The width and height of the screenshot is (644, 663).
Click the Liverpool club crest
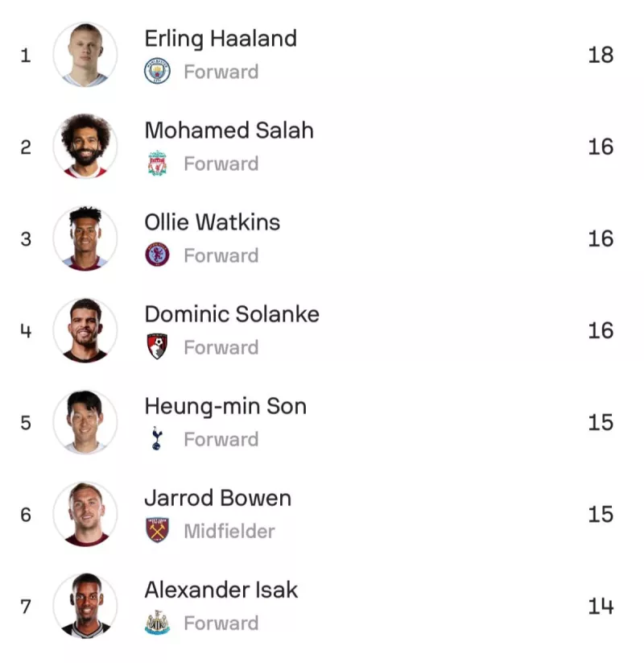click(157, 164)
